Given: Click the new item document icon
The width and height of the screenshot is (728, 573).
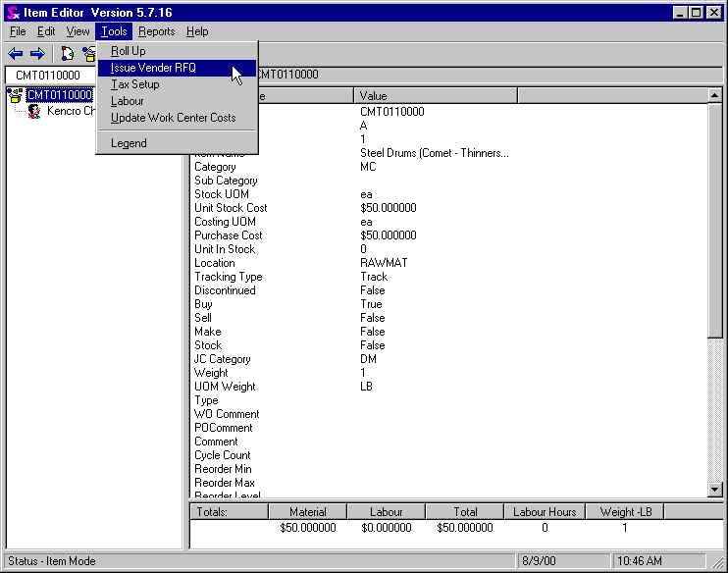Looking at the screenshot, I should click(x=68, y=54).
